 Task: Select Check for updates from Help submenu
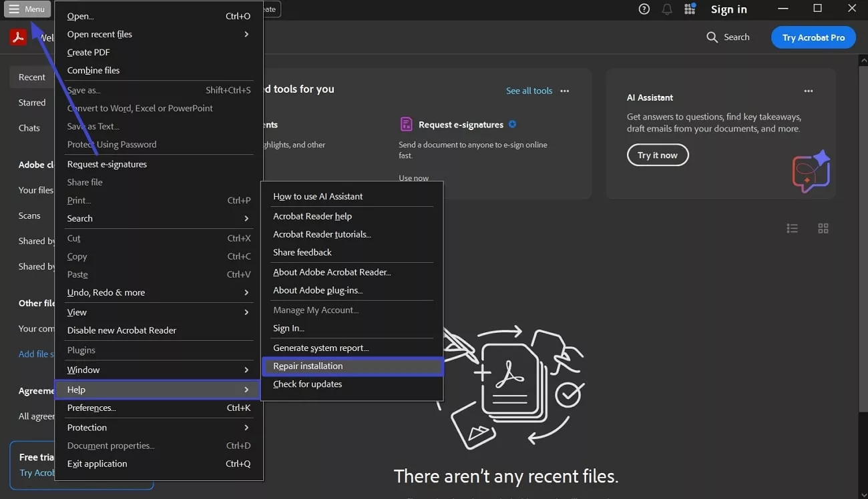307,384
